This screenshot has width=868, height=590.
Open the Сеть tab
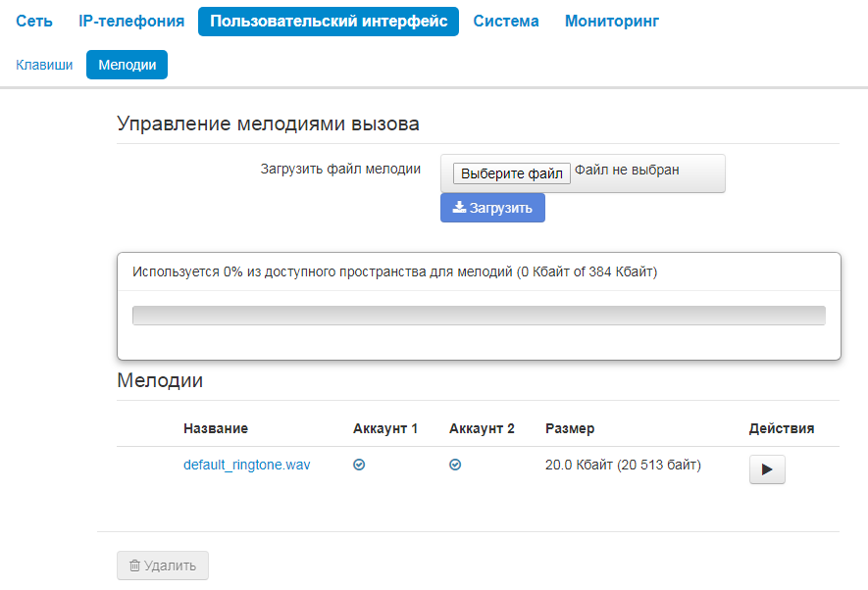click(x=34, y=21)
